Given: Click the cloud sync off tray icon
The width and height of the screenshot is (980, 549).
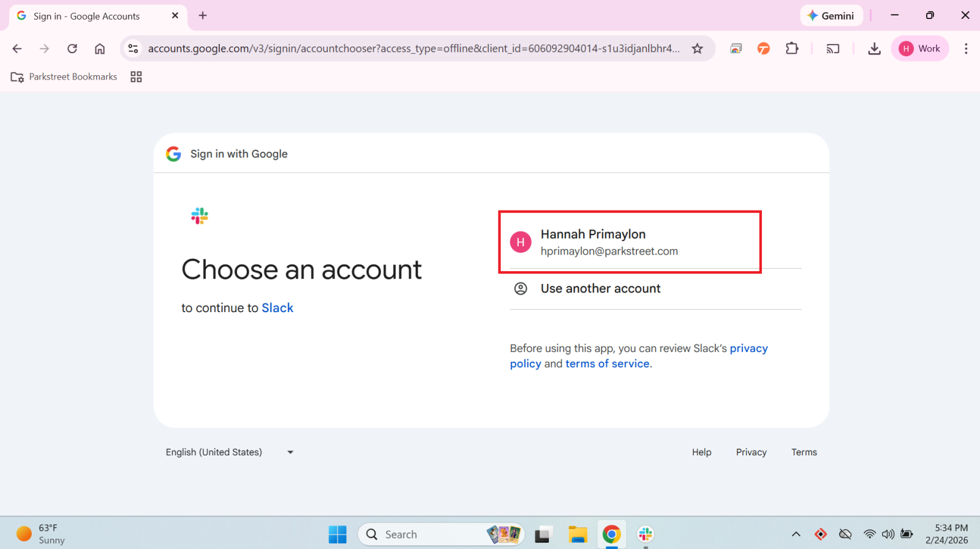Looking at the screenshot, I should pyautogui.click(x=845, y=534).
